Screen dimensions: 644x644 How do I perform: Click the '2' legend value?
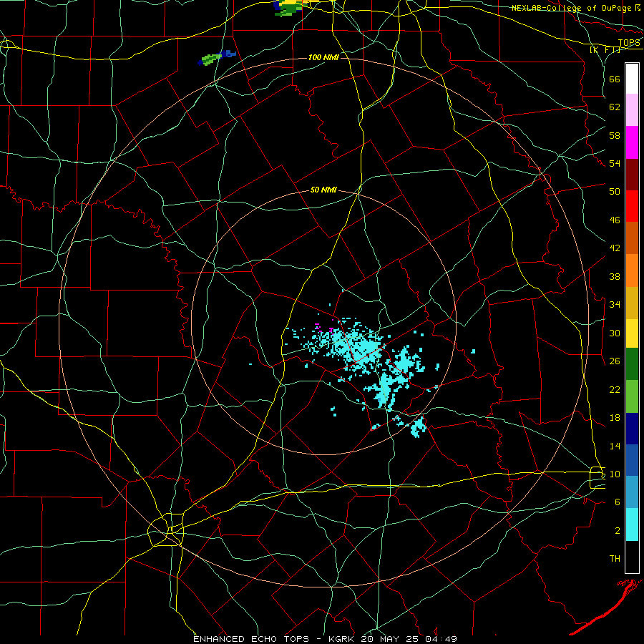618,531
